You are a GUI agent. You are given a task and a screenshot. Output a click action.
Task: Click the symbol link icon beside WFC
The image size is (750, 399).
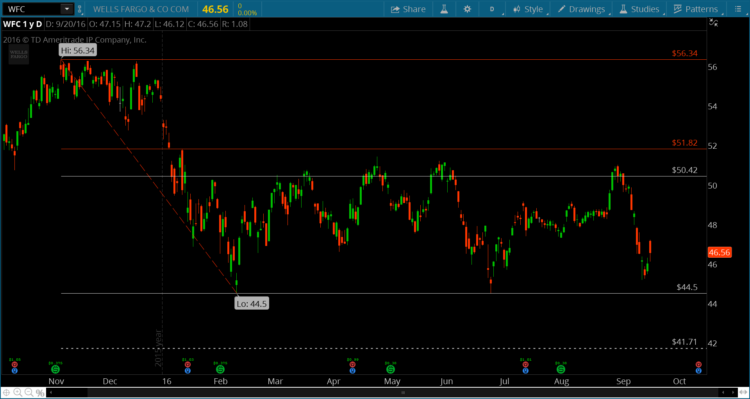[x=80, y=9]
